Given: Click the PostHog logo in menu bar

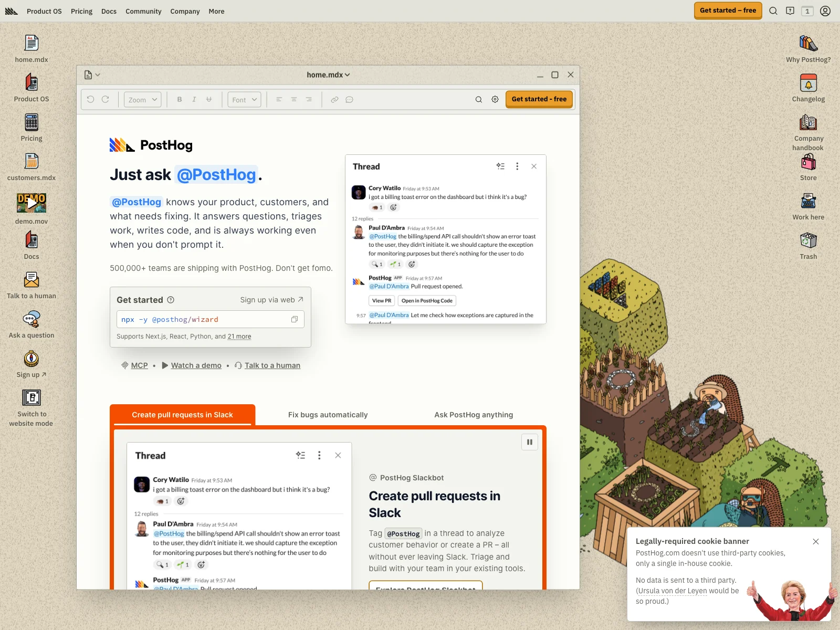Looking at the screenshot, I should [x=12, y=11].
